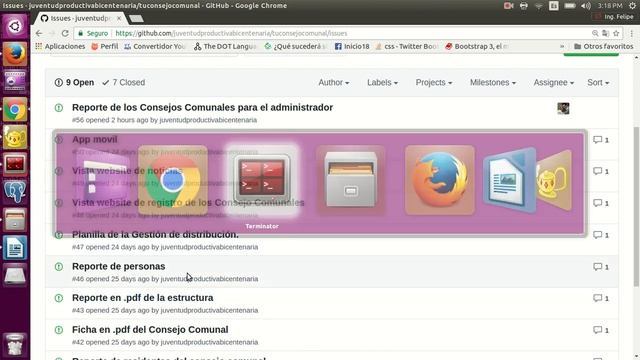Select Chrome in the window switcher
The width and height of the screenshot is (640, 360).
pyautogui.click(x=173, y=180)
